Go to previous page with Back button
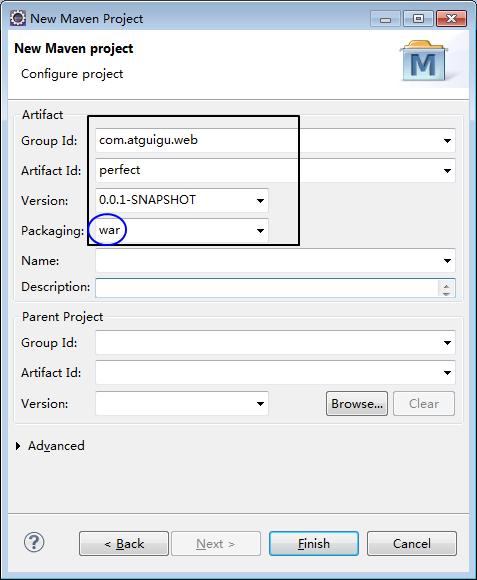This screenshot has height=580, width=477. [x=124, y=544]
